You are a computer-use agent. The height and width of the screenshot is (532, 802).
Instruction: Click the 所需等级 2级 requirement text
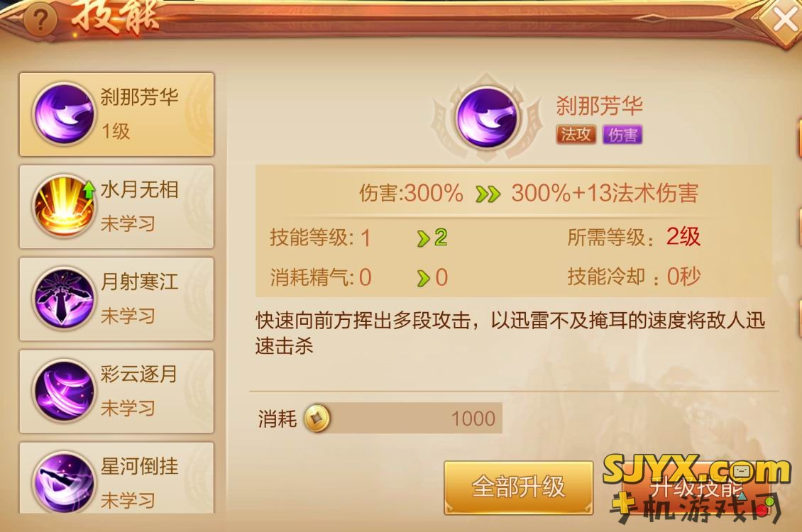(634, 237)
